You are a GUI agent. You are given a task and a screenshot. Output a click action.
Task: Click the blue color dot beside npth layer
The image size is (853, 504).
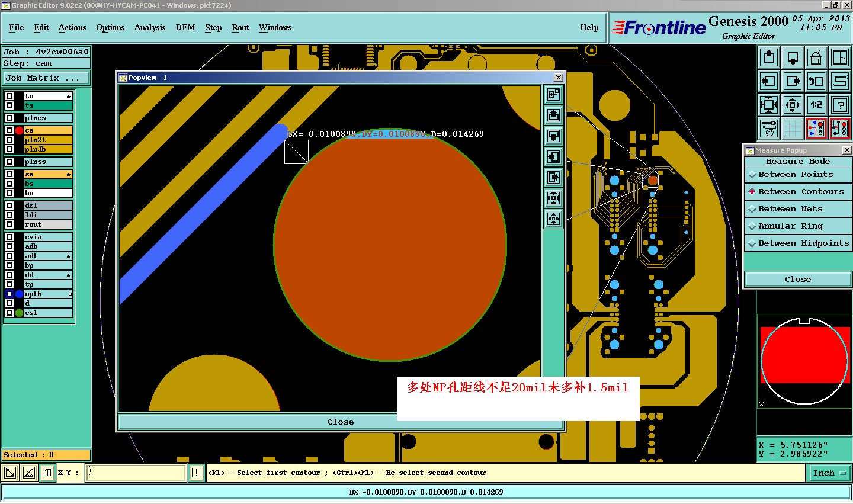pyautogui.click(x=19, y=294)
